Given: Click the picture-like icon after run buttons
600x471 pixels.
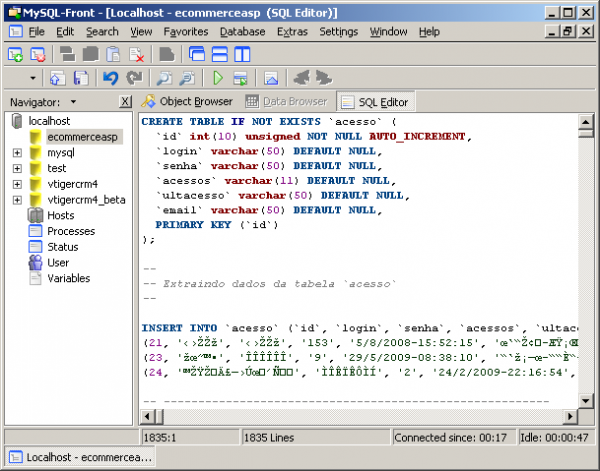Looking at the screenshot, I should coord(271,78).
